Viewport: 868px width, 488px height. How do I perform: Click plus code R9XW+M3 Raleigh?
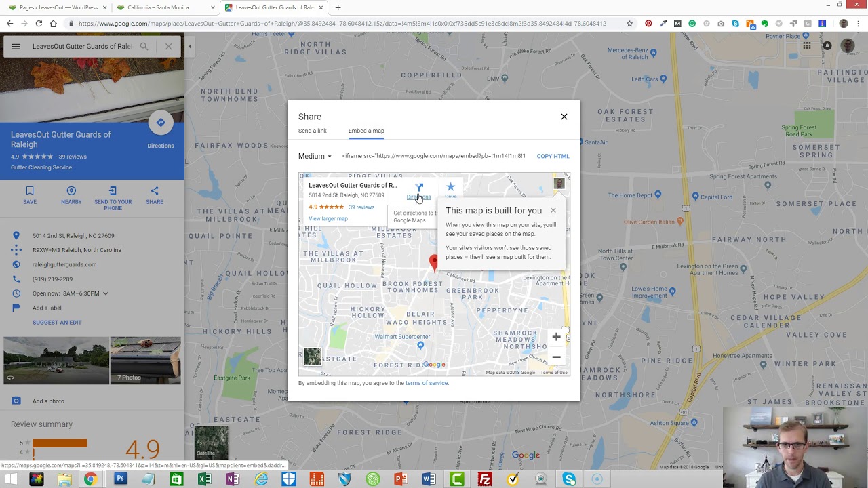point(77,250)
